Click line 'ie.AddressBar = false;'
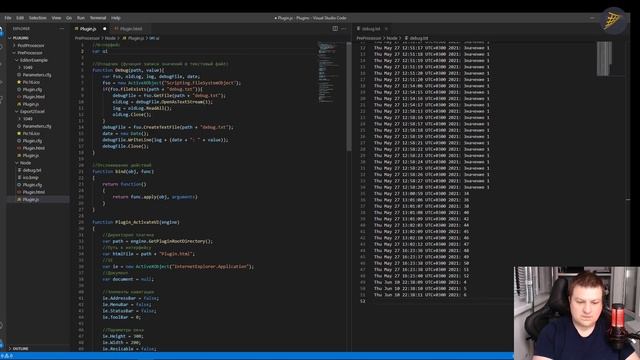 131,298
